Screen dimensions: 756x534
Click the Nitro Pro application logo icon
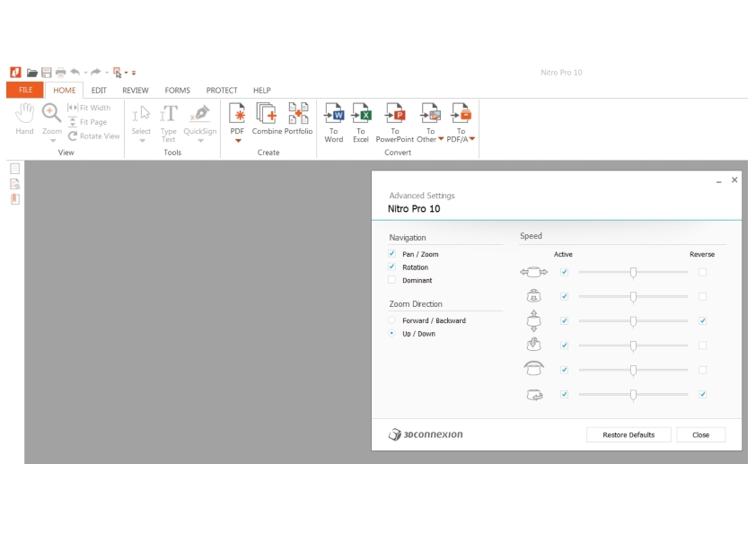(15, 73)
